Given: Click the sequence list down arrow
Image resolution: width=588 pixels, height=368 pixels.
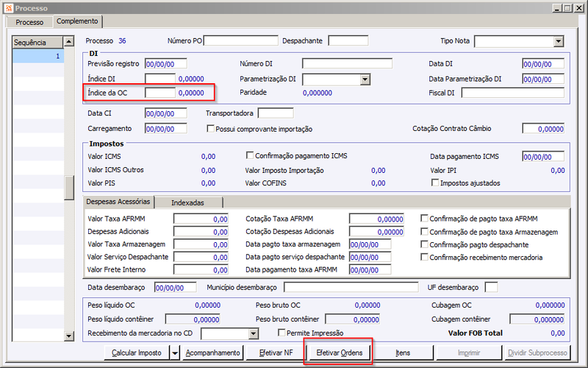Looking at the screenshot, I should tap(69, 336).
